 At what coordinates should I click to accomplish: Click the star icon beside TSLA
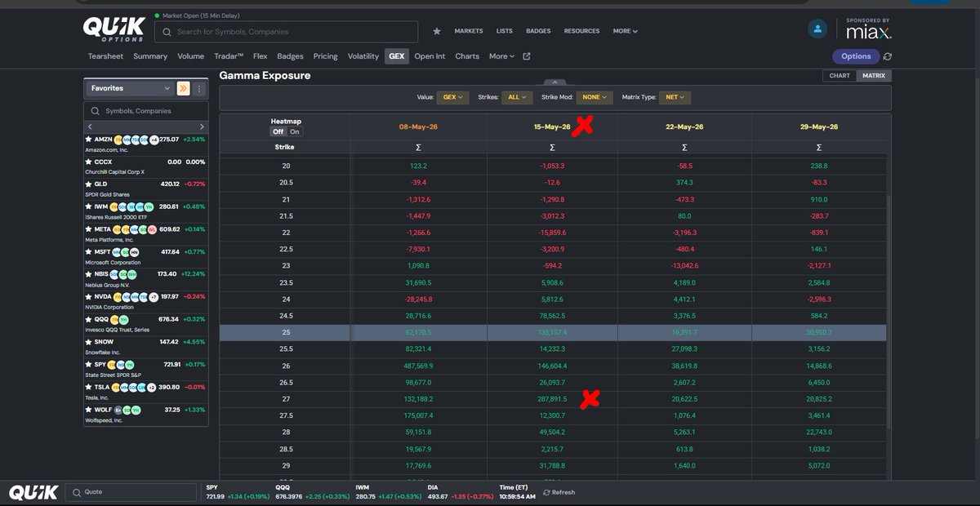point(89,387)
